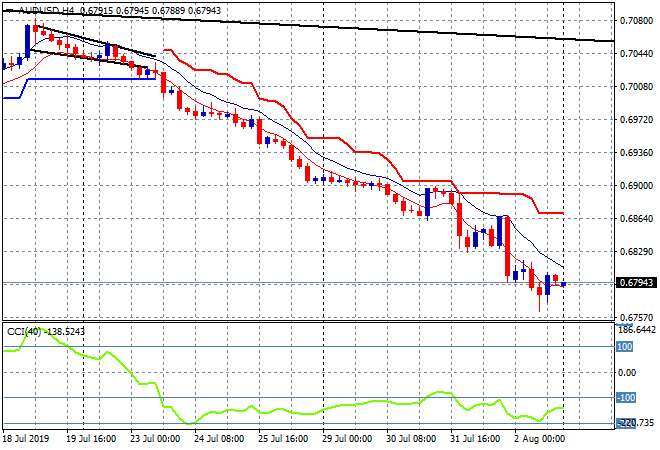Viewport: 660px width, 450px height.
Task: Click the 0.67570 price axis label
Action: [636, 317]
